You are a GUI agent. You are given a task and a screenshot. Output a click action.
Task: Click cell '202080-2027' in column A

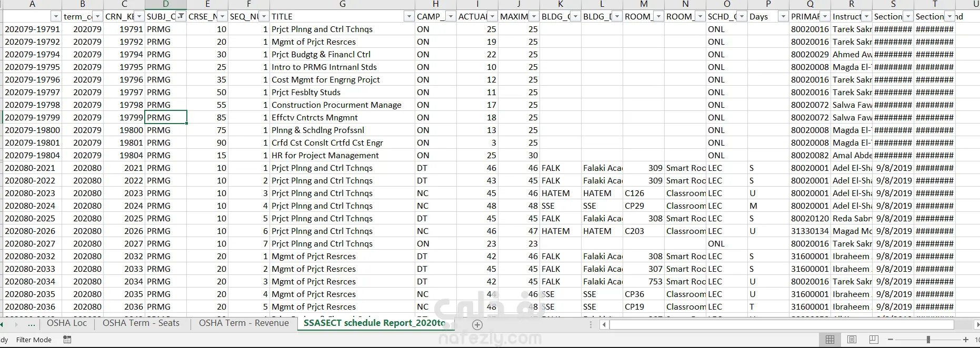click(32, 243)
